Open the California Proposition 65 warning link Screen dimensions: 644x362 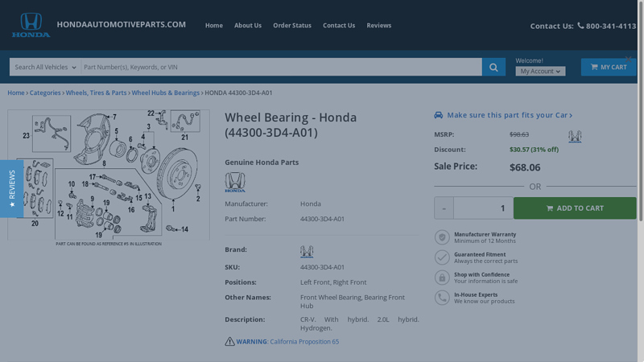(304, 342)
